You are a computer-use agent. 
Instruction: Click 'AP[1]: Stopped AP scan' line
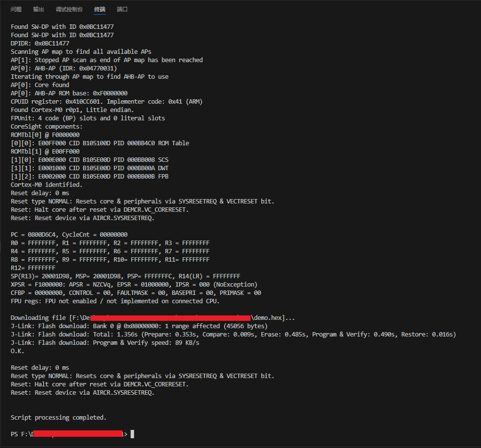coord(107,60)
